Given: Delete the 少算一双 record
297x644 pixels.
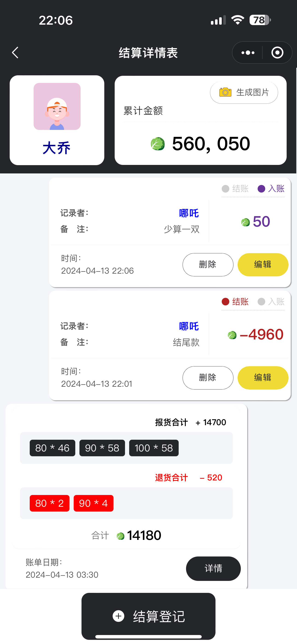Looking at the screenshot, I should [208, 264].
